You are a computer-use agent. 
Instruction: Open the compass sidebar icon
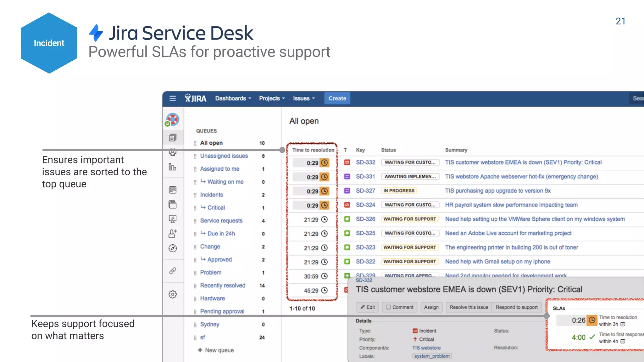(x=173, y=248)
